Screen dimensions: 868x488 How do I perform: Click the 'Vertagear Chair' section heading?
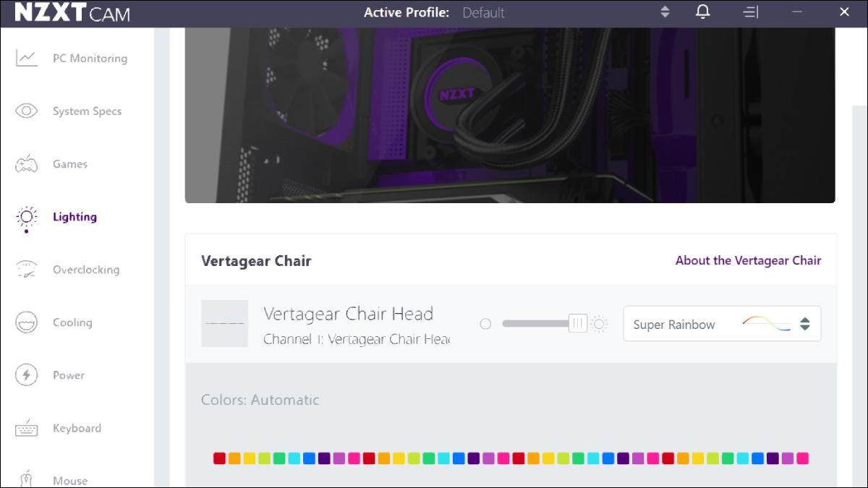(x=256, y=261)
